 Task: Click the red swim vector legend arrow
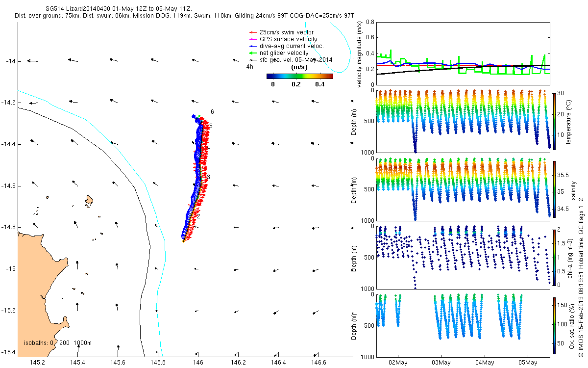[x=253, y=32]
